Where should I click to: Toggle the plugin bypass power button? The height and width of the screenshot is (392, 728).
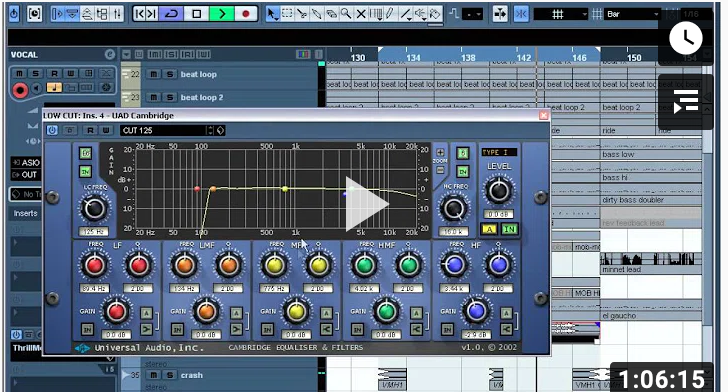point(52,131)
